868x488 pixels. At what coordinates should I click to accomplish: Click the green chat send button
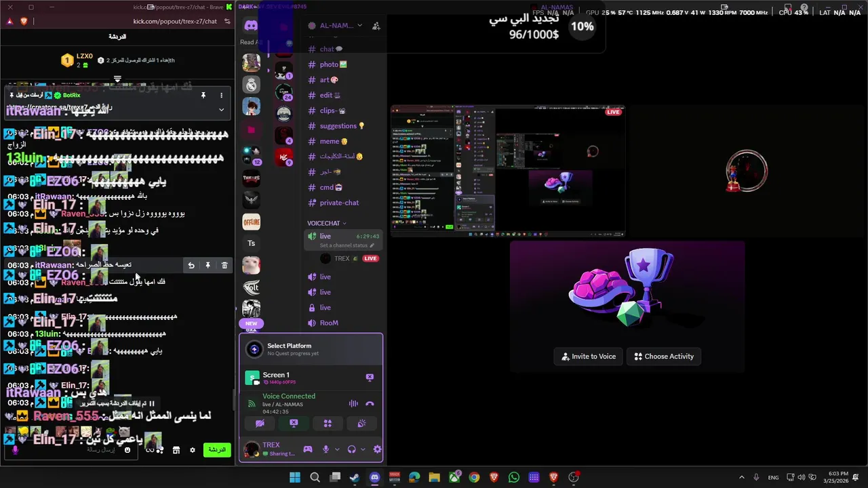coord(217,450)
